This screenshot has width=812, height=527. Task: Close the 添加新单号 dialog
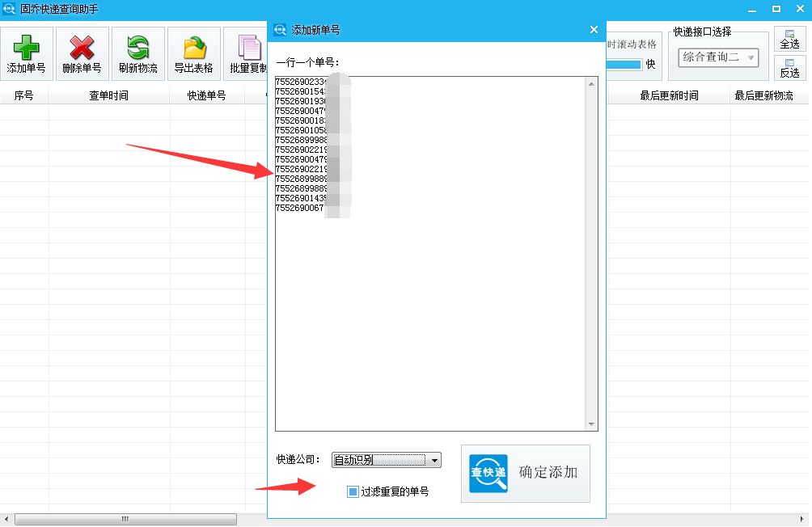(594, 30)
